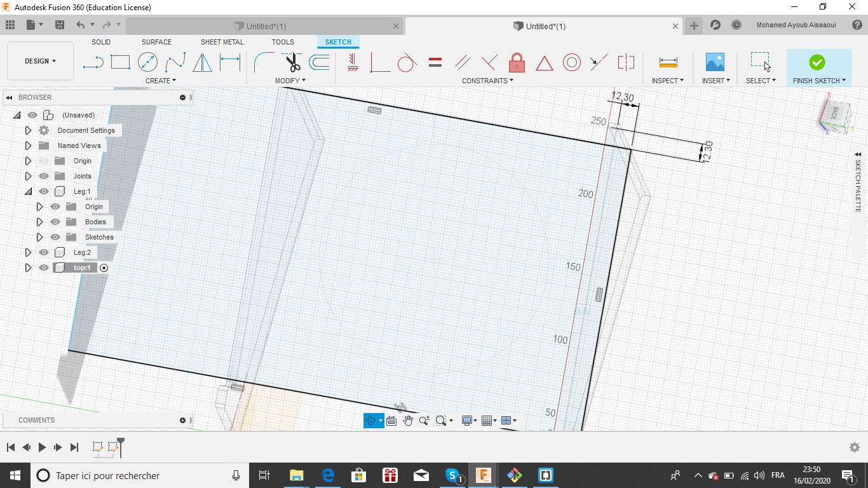Screen dimensions: 868x488
Task: Select the Rectangle sketch tool
Action: tap(120, 62)
